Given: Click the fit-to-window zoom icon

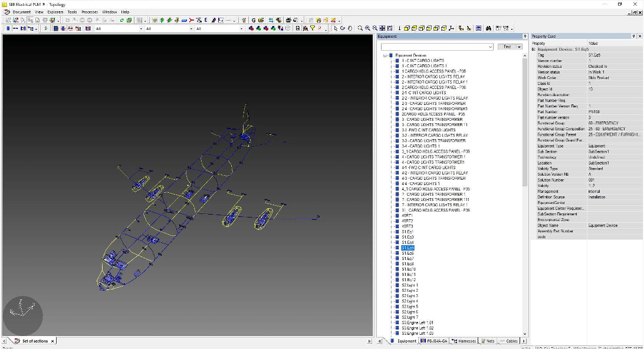Looking at the screenshot, I should 382,28.
